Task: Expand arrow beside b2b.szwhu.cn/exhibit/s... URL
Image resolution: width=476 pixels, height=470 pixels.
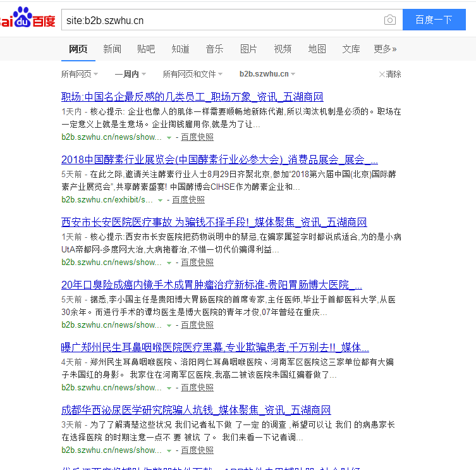Action: tap(160, 201)
